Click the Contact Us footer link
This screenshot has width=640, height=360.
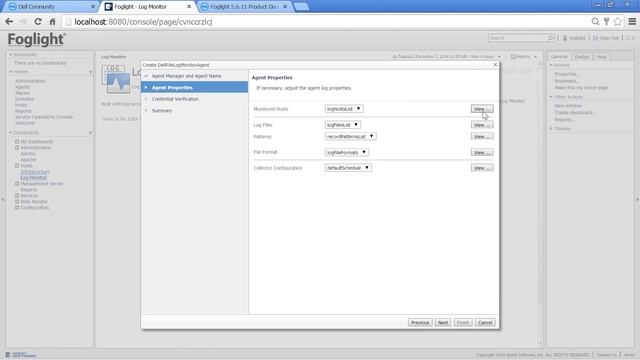click(x=607, y=355)
